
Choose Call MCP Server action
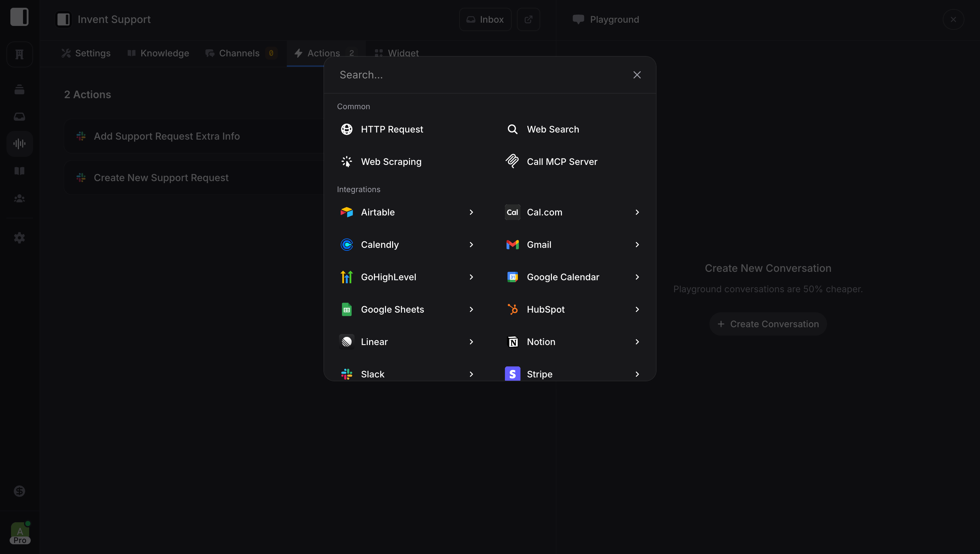click(573, 162)
